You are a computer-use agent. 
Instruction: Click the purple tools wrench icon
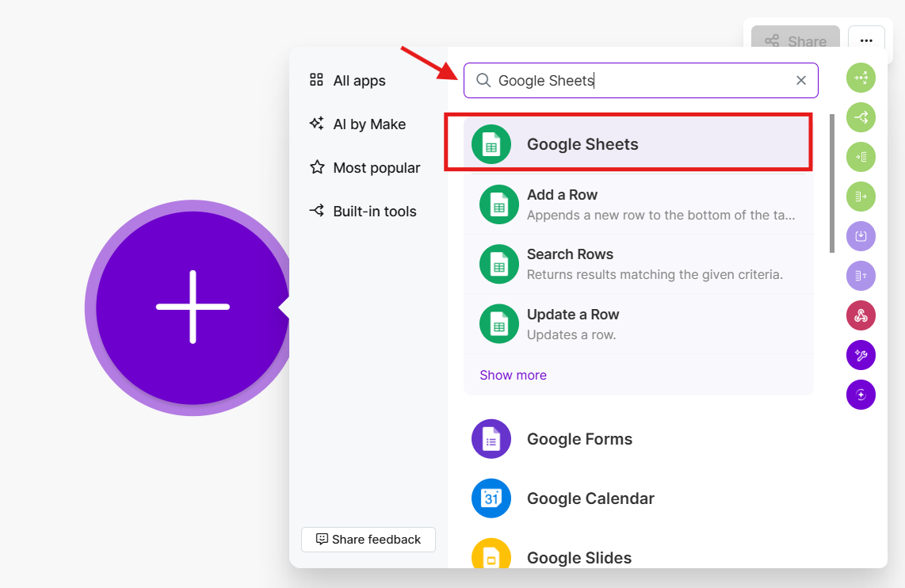(x=861, y=355)
